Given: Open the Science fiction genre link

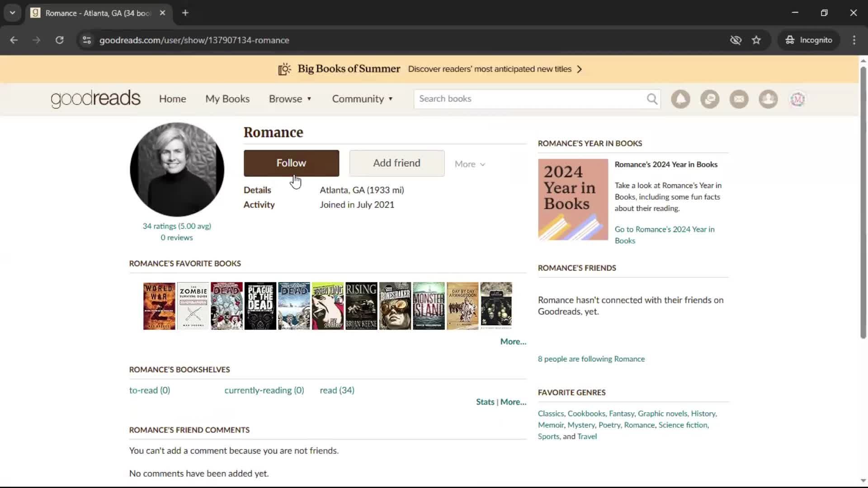Looking at the screenshot, I should point(683,425).
